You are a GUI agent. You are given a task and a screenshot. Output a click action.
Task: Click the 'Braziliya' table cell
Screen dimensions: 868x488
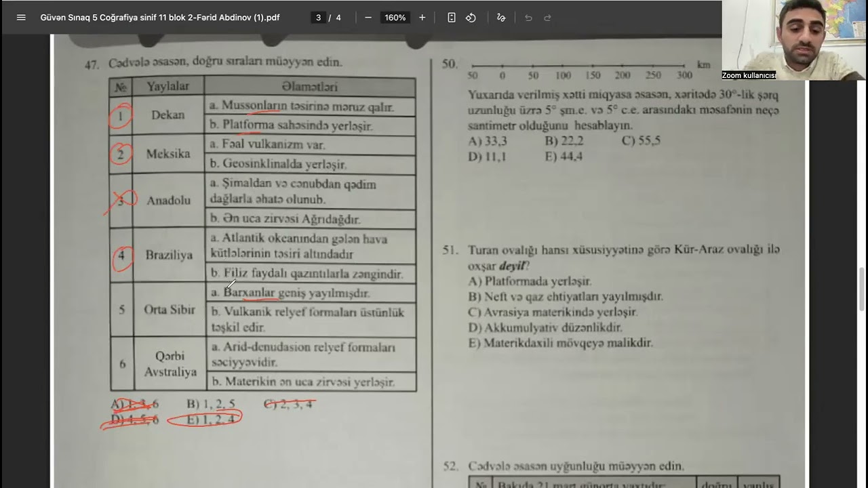167,255
